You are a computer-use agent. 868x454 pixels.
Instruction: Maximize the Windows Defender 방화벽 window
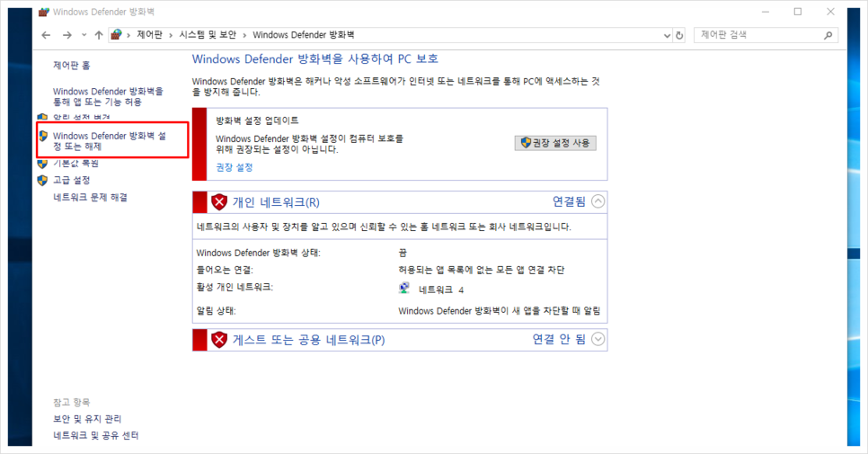tap(798, 12)
